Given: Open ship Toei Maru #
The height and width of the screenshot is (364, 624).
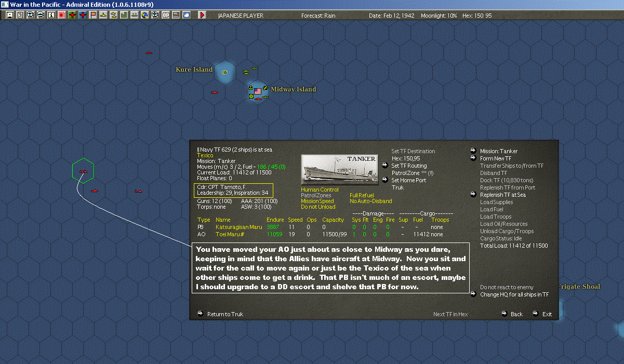Looking at the screenshot, I should (x=229, y=234).
